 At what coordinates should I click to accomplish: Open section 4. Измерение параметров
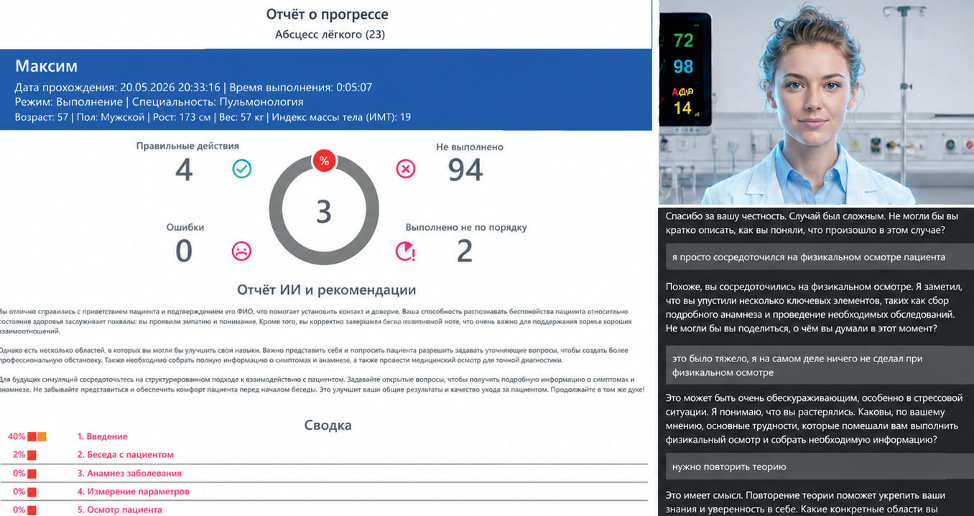point(133,492)
